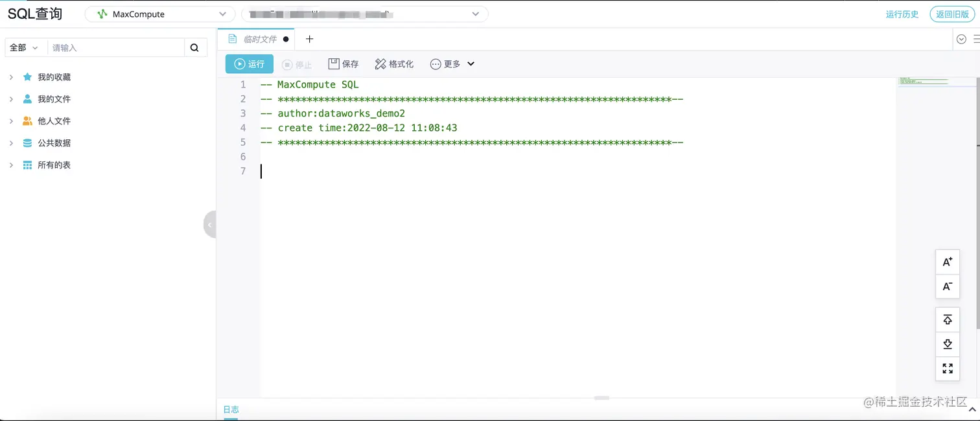Select the 所有的表 table icon

click(27, 165)
